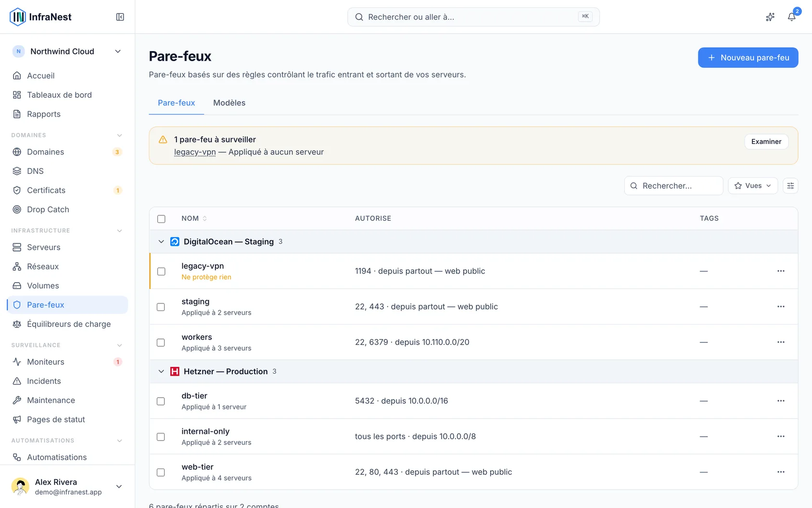Focus the table Rechercher field

point(673,186)
